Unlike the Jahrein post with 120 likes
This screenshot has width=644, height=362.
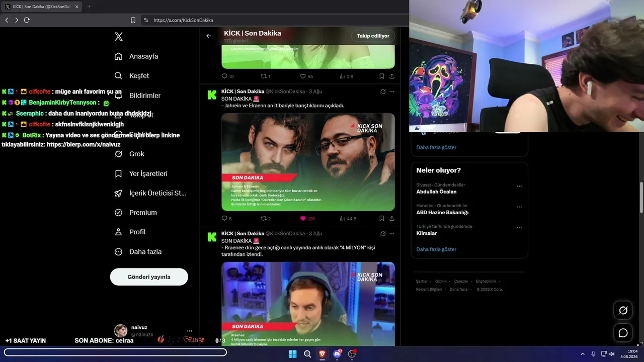tap(307, 219)
